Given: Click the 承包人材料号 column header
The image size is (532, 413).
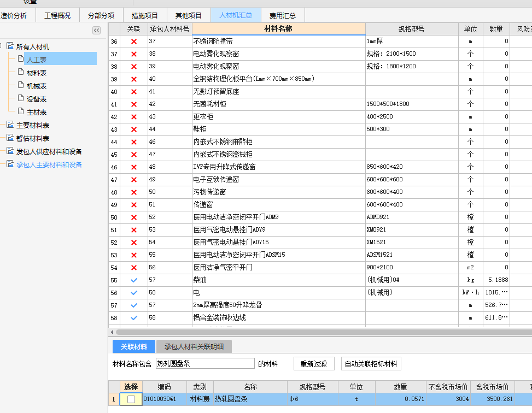Looking at the screenshot, I should pos(170,29).
